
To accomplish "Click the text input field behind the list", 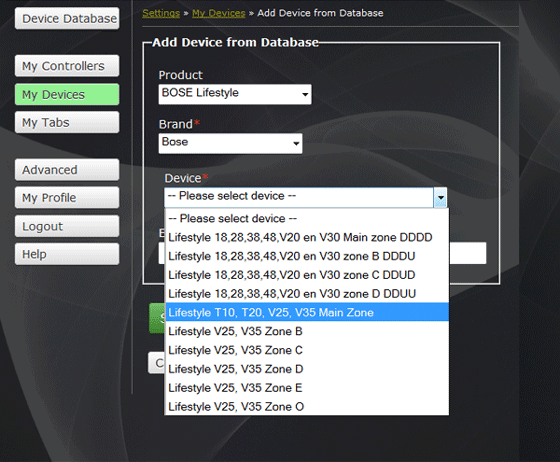I will (468, 253).
